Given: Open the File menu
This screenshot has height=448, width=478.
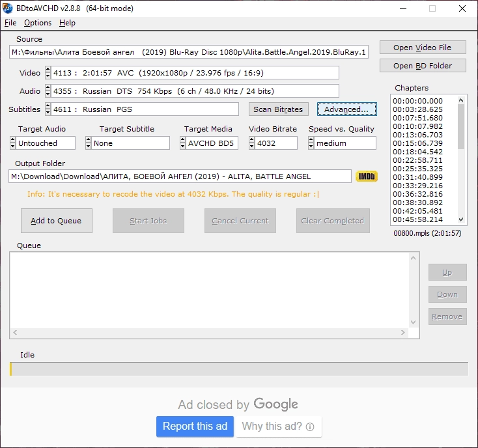Looking at the screenshot, I should [10, 23].
